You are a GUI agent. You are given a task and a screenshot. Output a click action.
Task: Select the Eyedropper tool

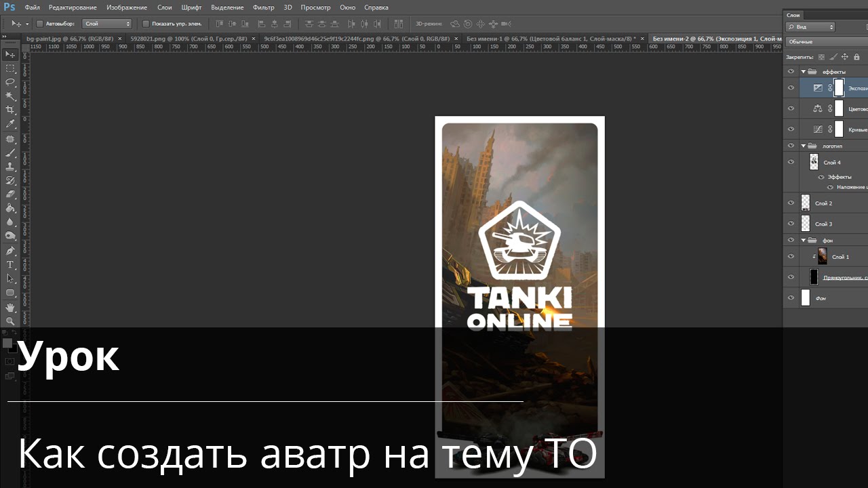(x=10, y=124)
